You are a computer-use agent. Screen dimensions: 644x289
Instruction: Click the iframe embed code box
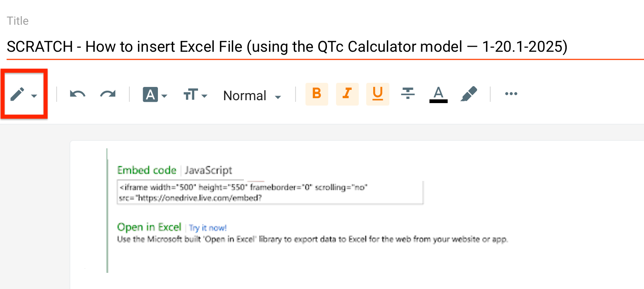click(270, 193)
